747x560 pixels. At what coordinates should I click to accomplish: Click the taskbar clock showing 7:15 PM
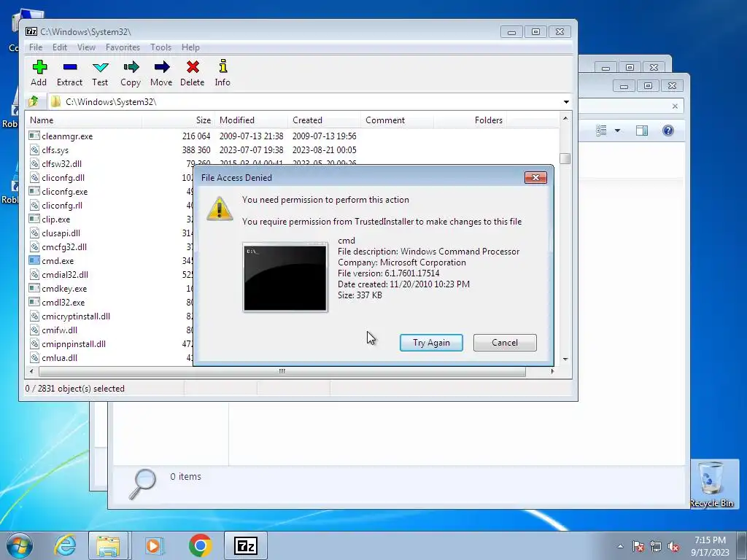tap(710, 545)
